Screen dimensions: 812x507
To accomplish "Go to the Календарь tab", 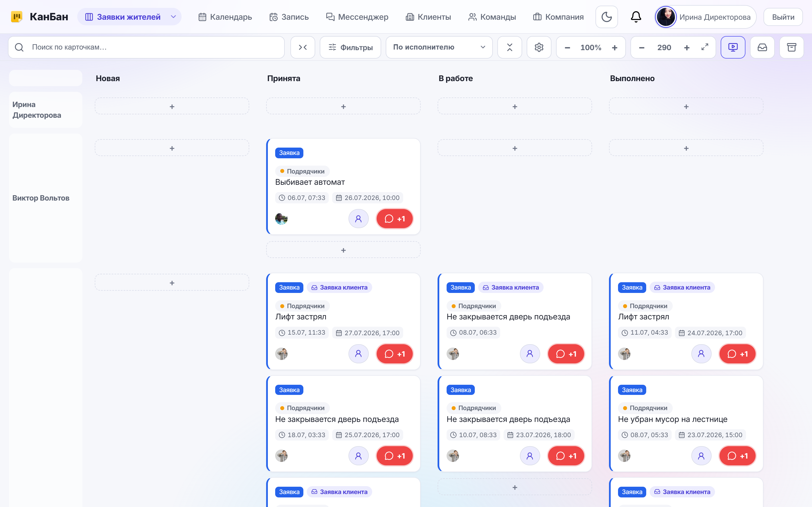I will pyautogui.click(x=225, y=17).
